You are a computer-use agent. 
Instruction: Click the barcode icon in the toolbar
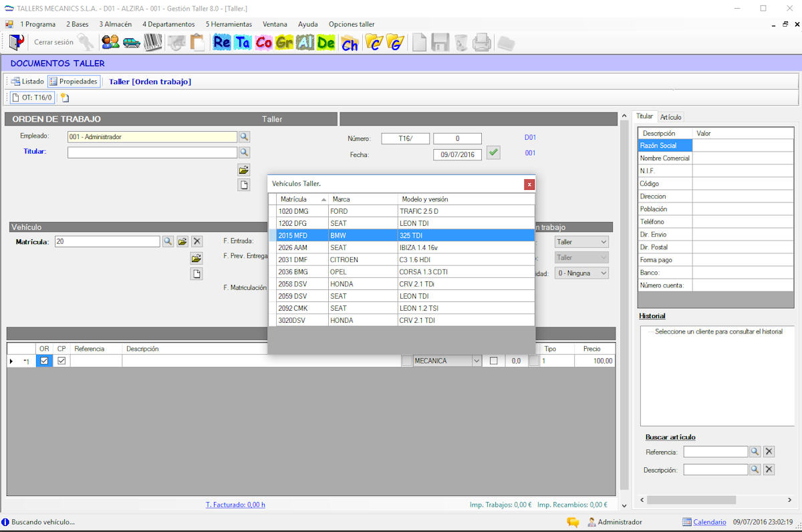coord(153,42)
